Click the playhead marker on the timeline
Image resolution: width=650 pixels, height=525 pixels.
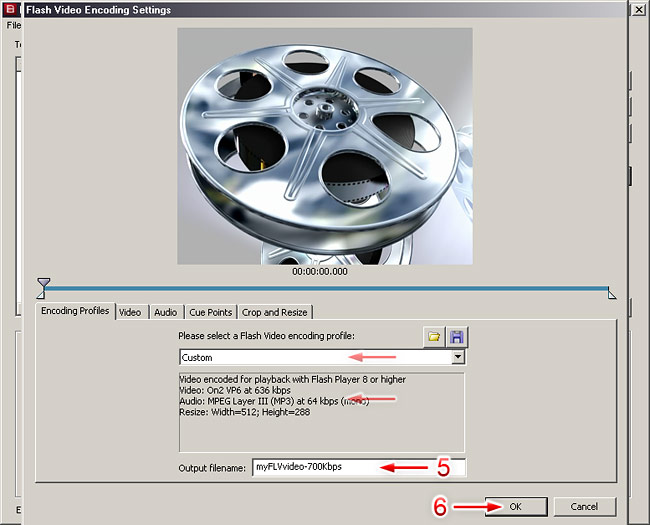tap(44, 283)
